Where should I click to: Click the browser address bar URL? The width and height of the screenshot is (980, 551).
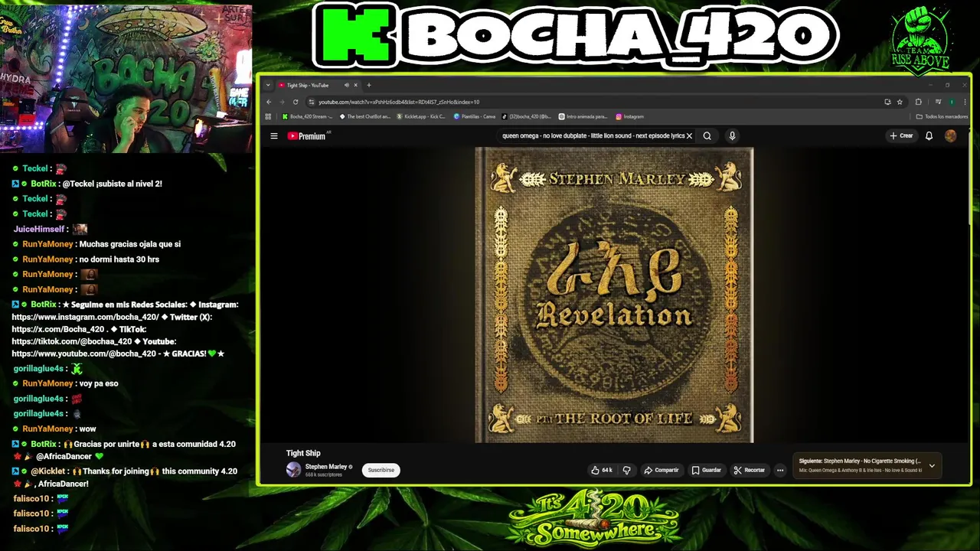point(399,102)
